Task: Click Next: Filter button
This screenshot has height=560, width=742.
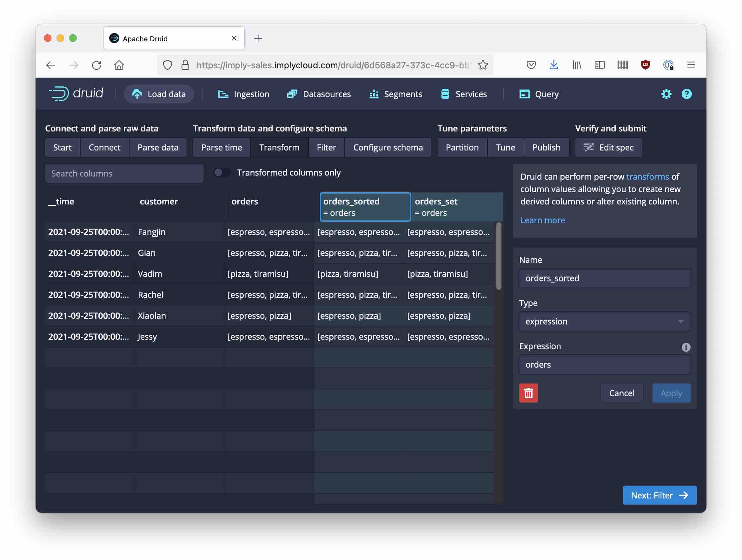Action: (659, 495)
